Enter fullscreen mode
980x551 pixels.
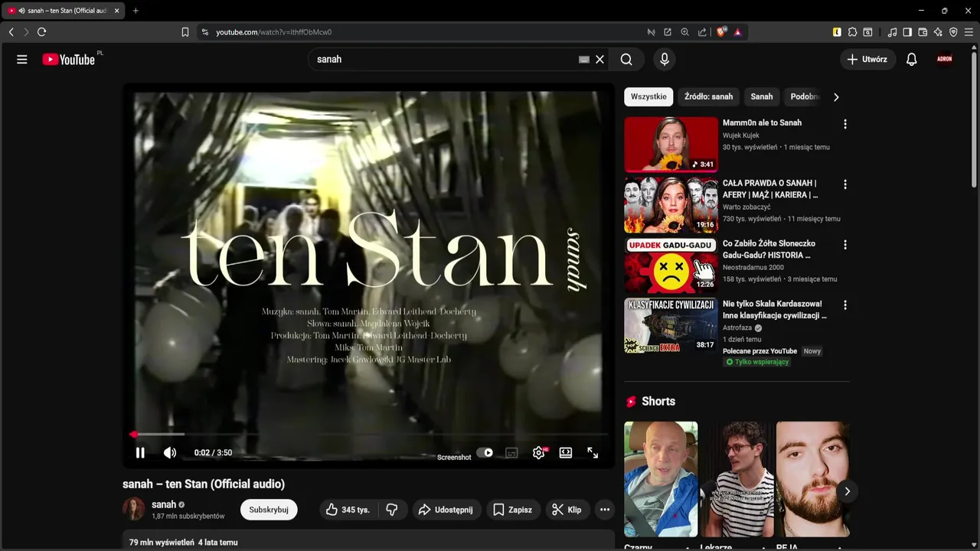pyautogui.click(x=593, y=453)
